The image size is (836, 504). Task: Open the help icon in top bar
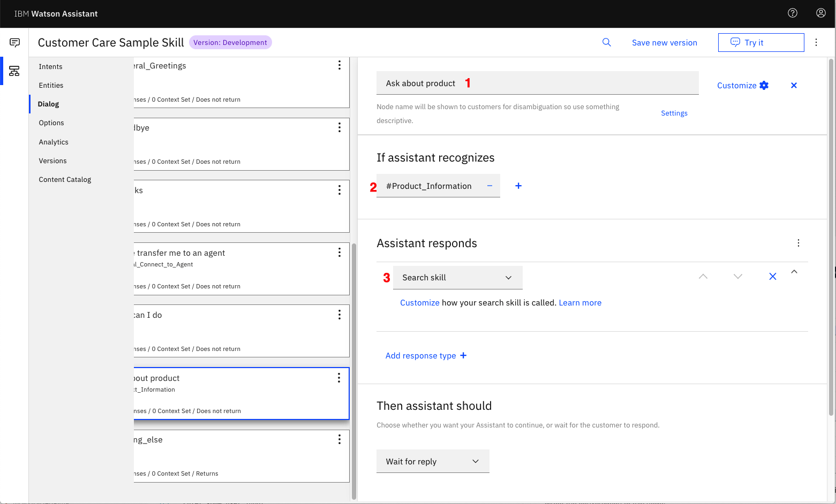(x=793, y=13)
